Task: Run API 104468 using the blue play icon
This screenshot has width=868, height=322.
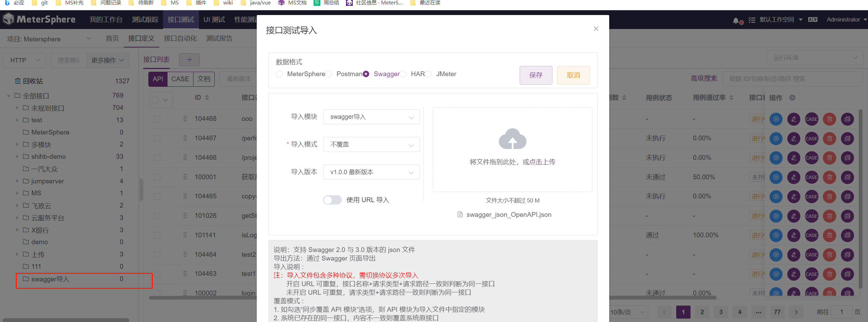Action: coord(776,119)
